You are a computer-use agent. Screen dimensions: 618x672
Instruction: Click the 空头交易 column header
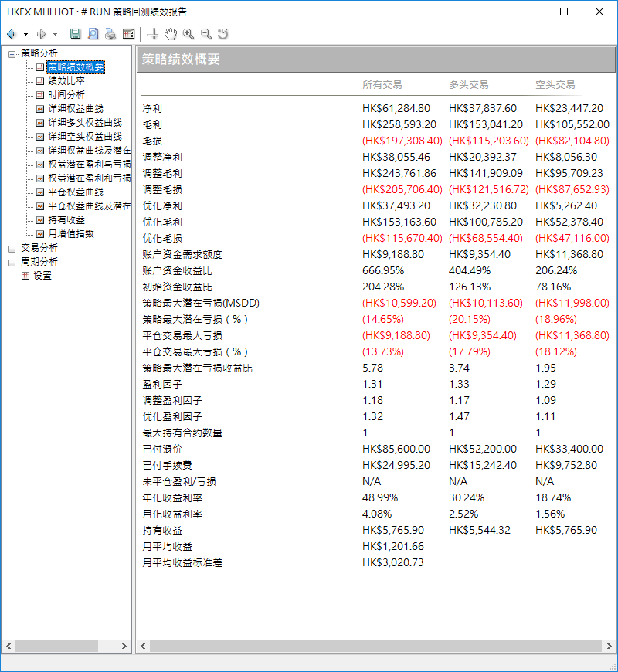555,85
